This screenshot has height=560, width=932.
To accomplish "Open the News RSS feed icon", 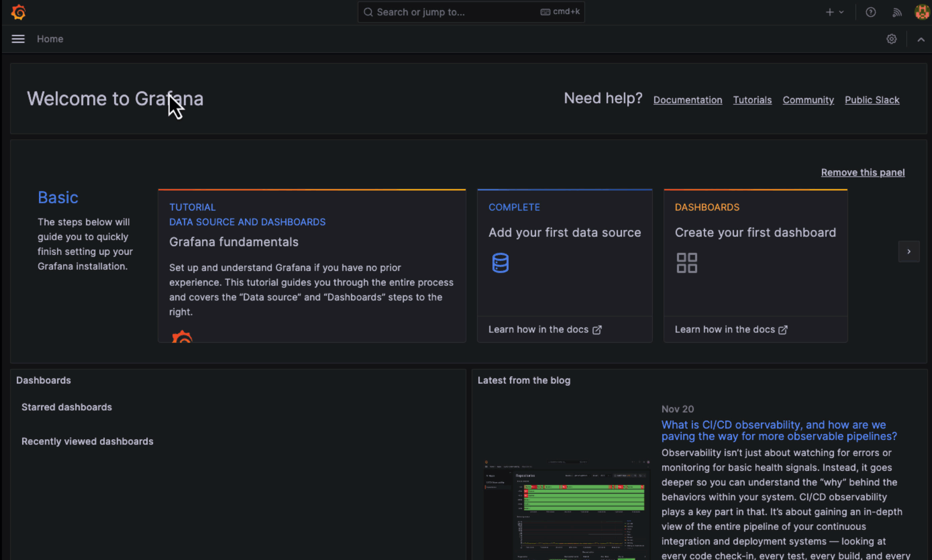I will (x=897, y=12).
